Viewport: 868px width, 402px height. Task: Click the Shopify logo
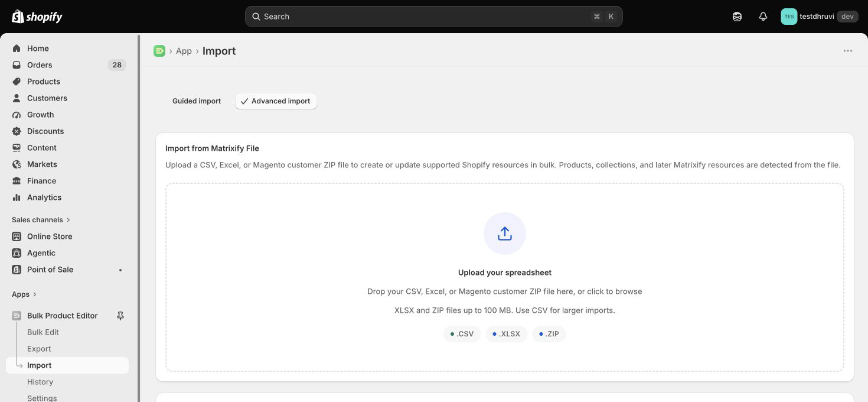pos(37,17)
